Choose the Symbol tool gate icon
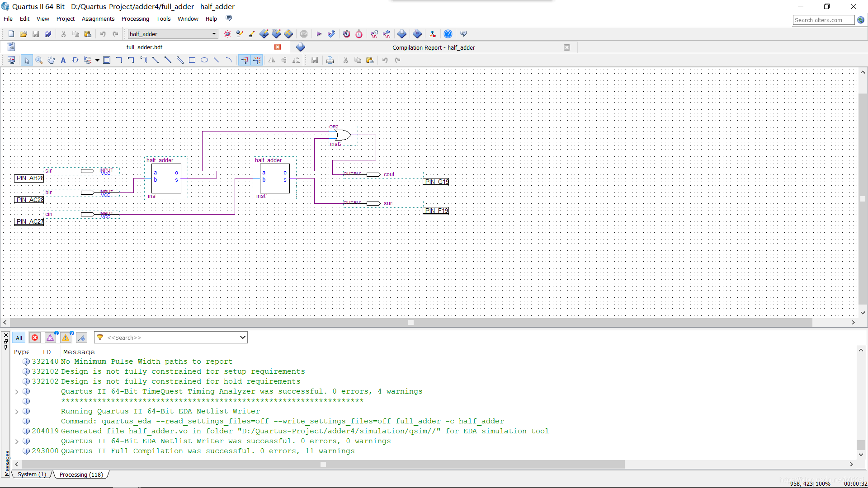The image size is (868, 488). [75, 60]
